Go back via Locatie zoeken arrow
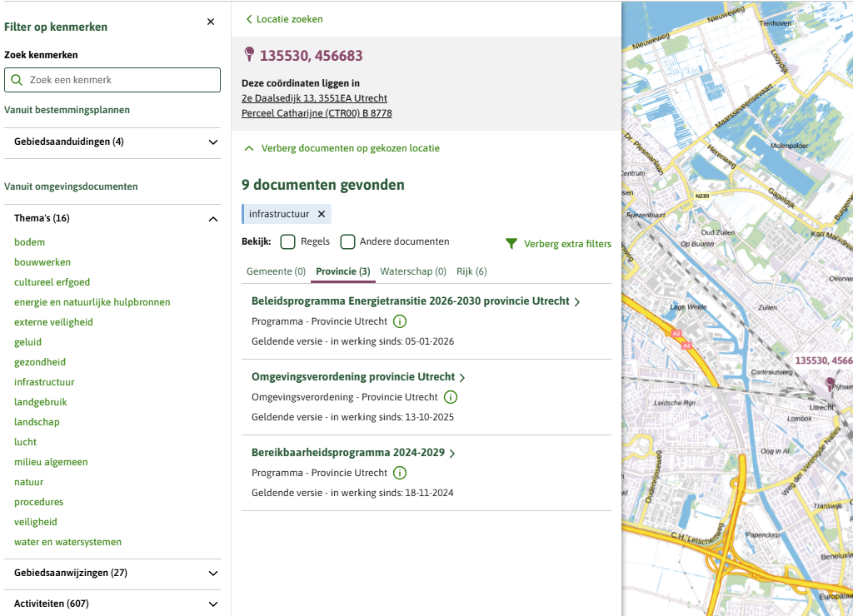The height and width of the screenshot is (616, 853). pyautogui.click(x=249, y=19)
